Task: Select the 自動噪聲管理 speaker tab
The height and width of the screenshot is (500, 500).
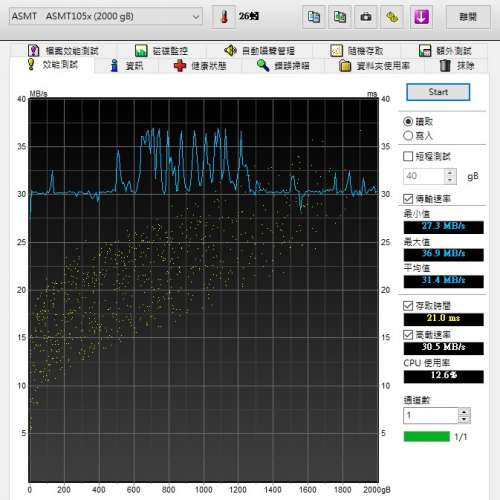Action: pos(259,51)
